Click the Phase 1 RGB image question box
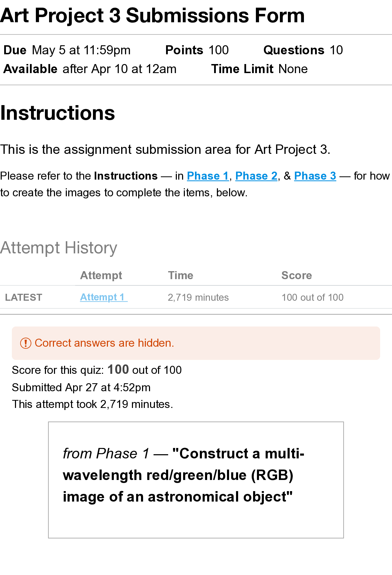 196,480
